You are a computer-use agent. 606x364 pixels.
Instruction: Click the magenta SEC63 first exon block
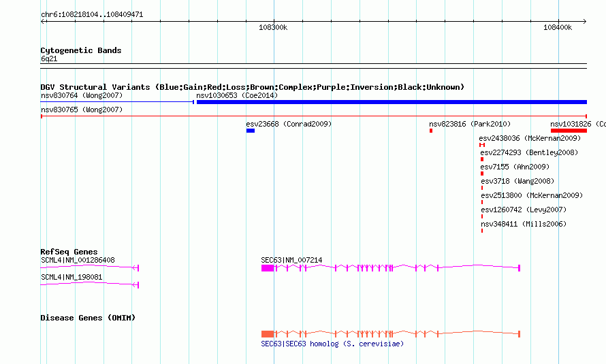coord(268,268)
